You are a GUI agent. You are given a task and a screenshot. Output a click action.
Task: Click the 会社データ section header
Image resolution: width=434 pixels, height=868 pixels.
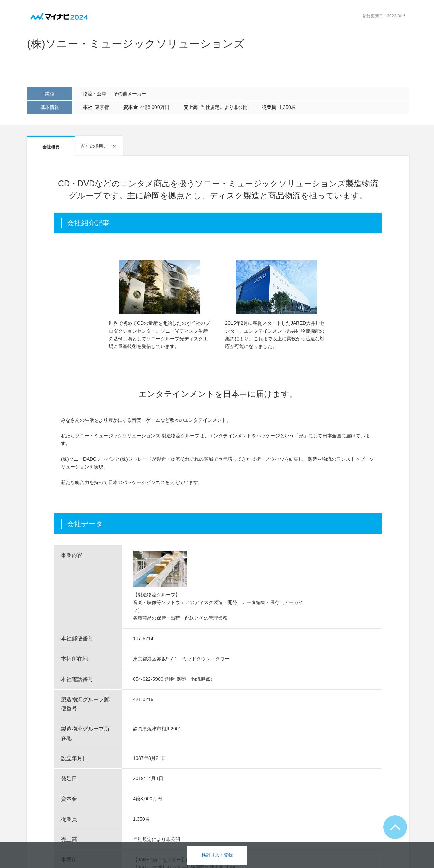[x=218, y=524]
